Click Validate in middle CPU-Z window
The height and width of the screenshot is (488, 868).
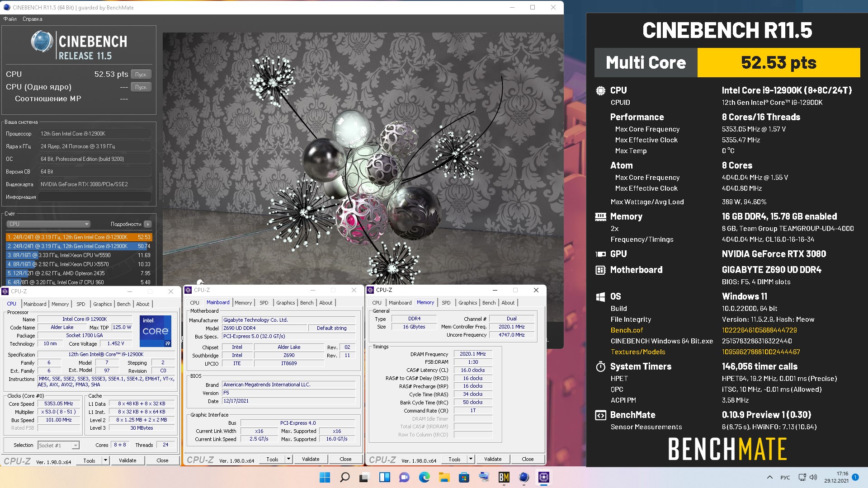coord(311,459)
